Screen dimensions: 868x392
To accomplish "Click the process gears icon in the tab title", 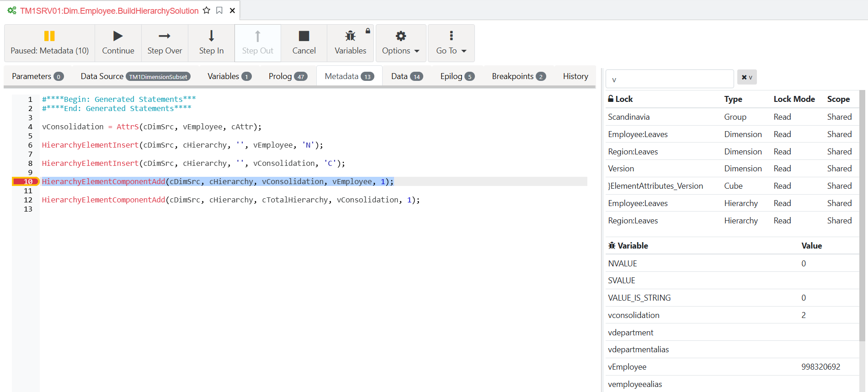I will pos(12,10).
